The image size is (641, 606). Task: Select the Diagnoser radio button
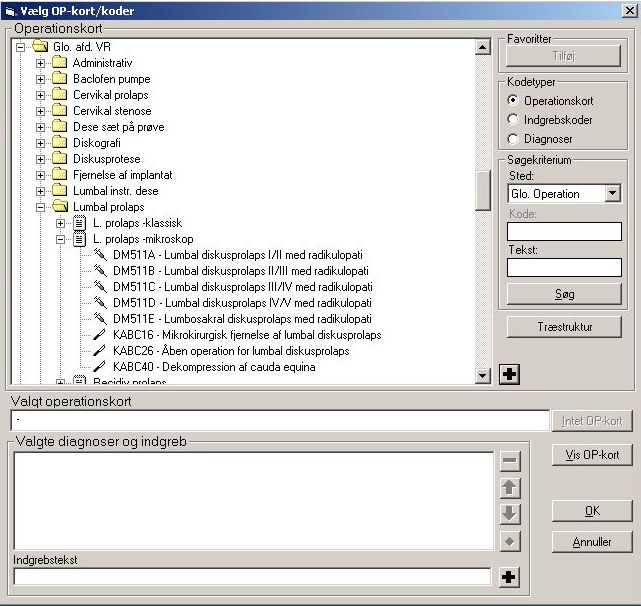tap(513, 139)
